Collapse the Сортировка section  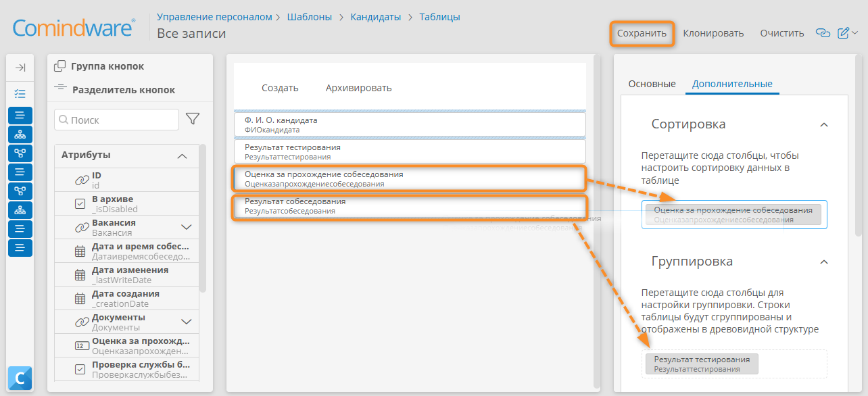pos(823,124)
